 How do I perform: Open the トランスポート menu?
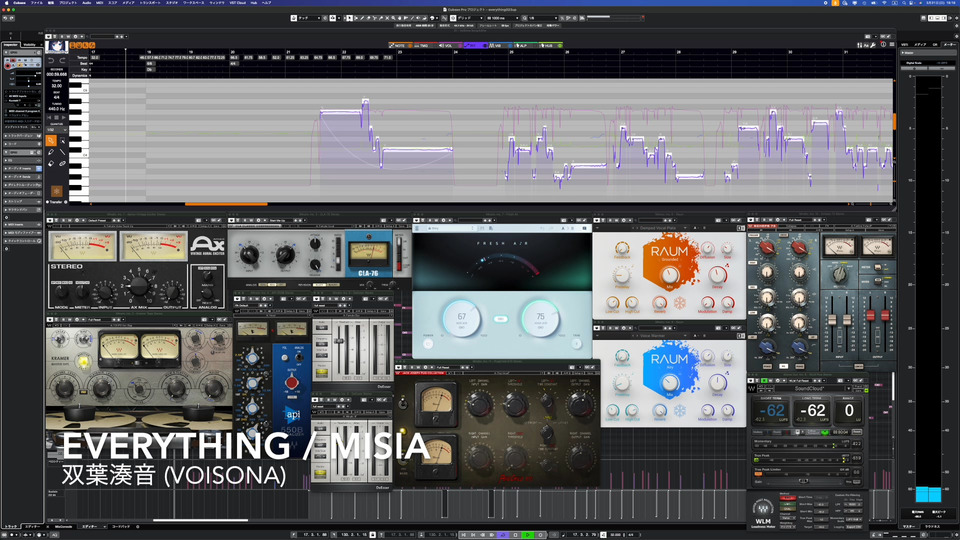[x=150, y=2]
